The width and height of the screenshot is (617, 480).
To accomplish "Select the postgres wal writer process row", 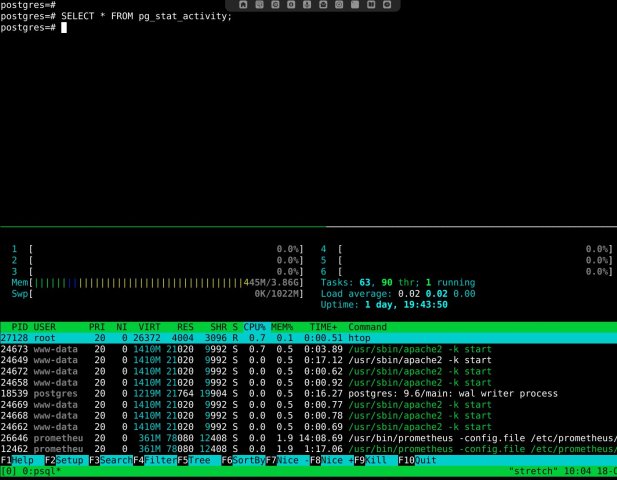I will (x=308, y=393).
